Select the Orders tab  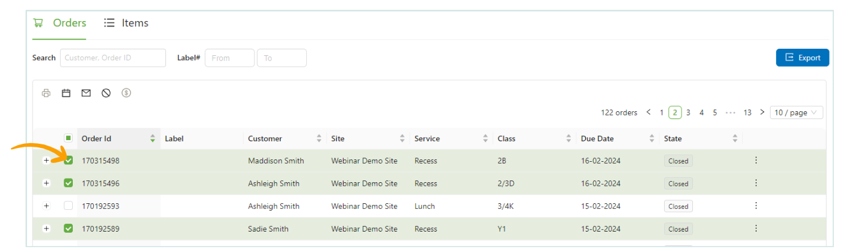pyautogui.click(x=60, y=23)
